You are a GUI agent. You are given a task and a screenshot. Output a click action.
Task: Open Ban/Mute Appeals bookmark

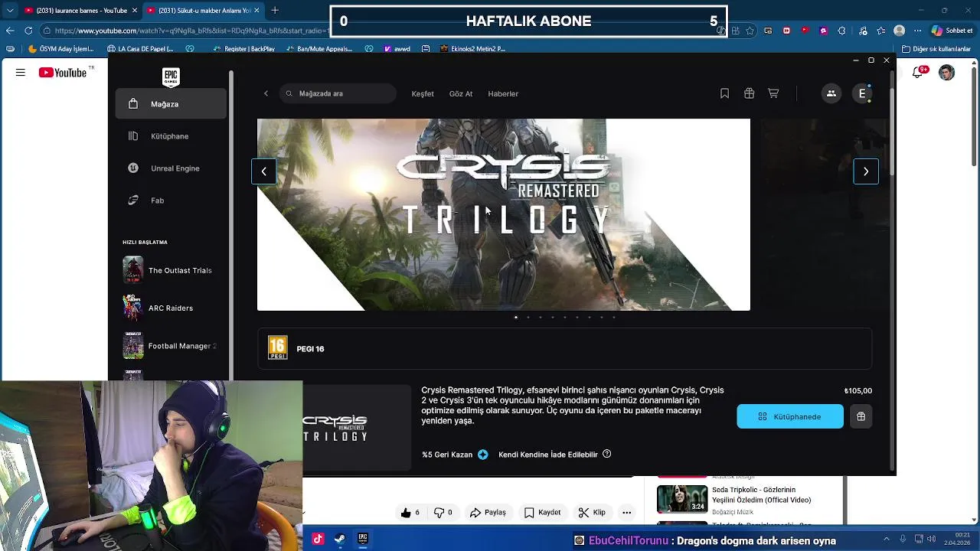318,48
